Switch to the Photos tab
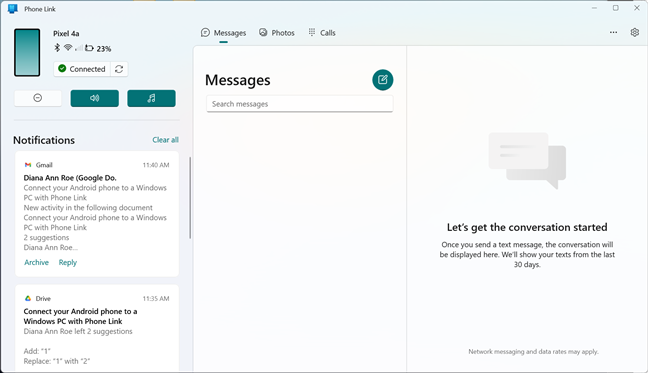 (277, 33)
